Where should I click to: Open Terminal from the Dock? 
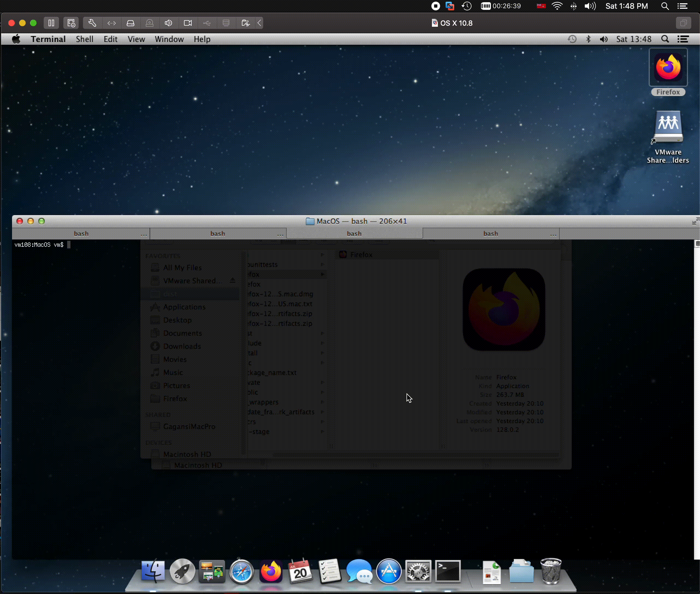point(447,571)
